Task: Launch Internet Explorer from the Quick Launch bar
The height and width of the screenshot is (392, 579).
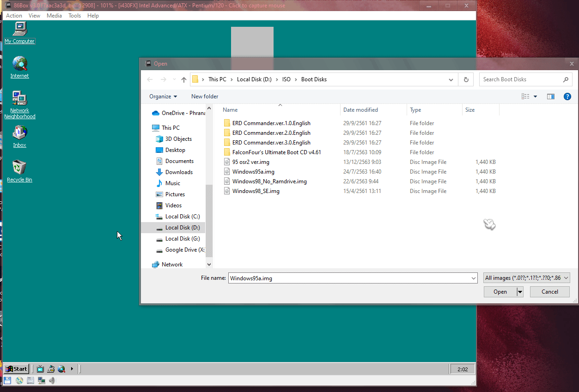Action: pos(61,369)
